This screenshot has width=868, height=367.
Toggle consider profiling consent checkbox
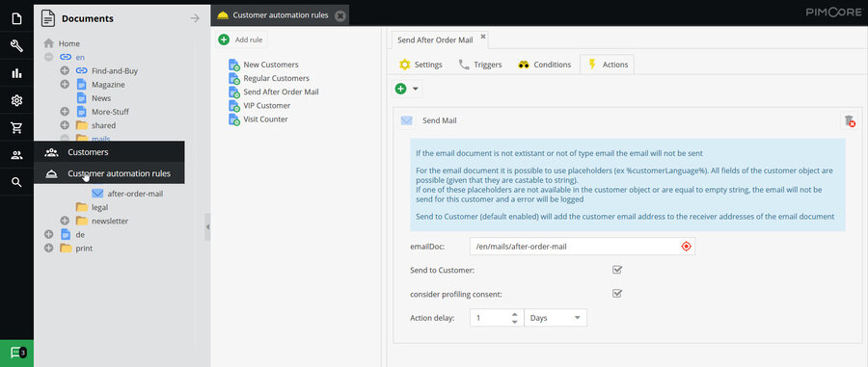click(617, 294)
